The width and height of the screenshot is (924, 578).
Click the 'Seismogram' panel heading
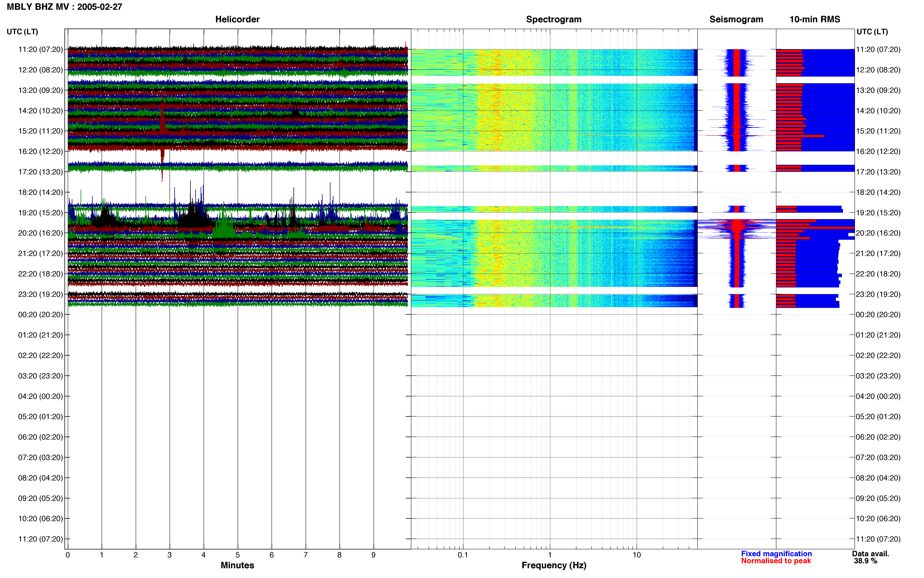[x=736, y=19]
